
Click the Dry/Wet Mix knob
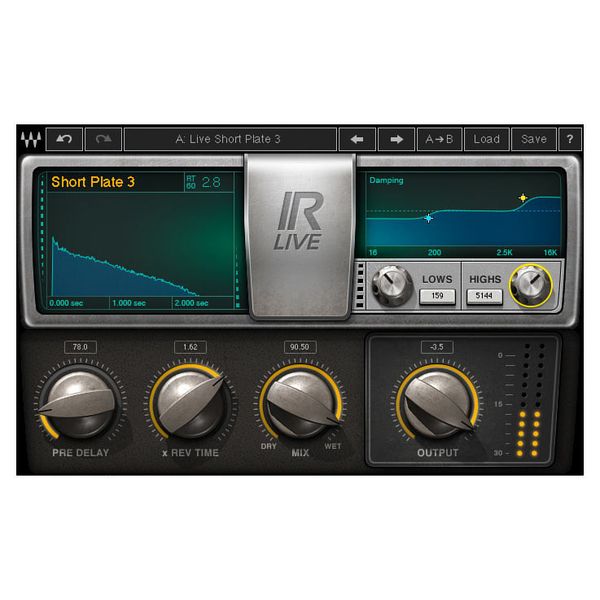(x=300, y=404)
